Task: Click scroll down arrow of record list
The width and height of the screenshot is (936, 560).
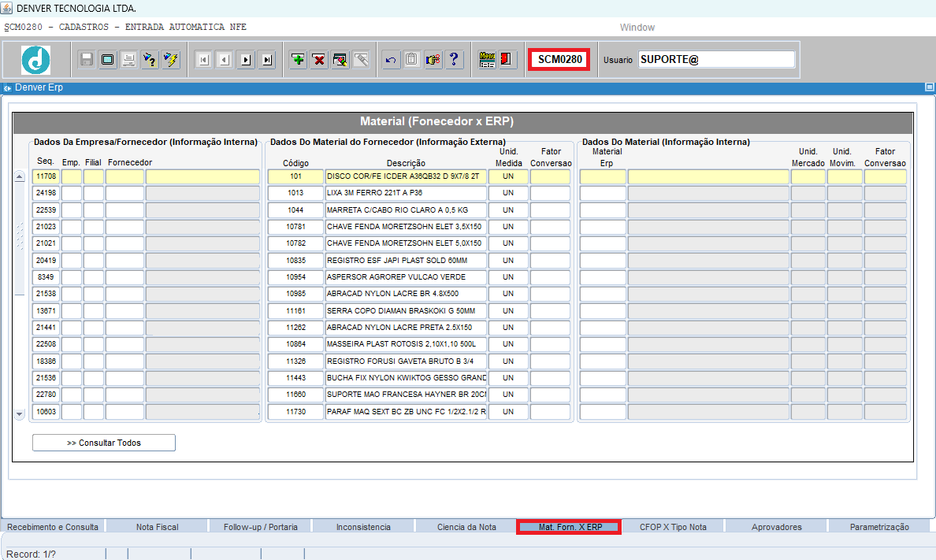Action: coord(20,414)
